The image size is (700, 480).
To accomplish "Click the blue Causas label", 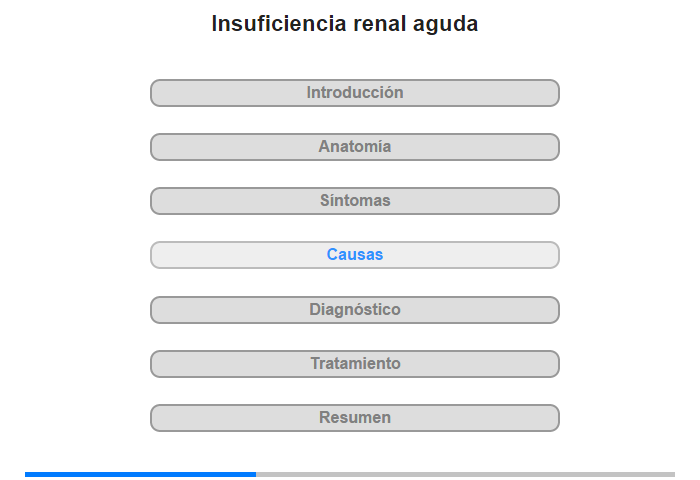I will tap(355, 255).
